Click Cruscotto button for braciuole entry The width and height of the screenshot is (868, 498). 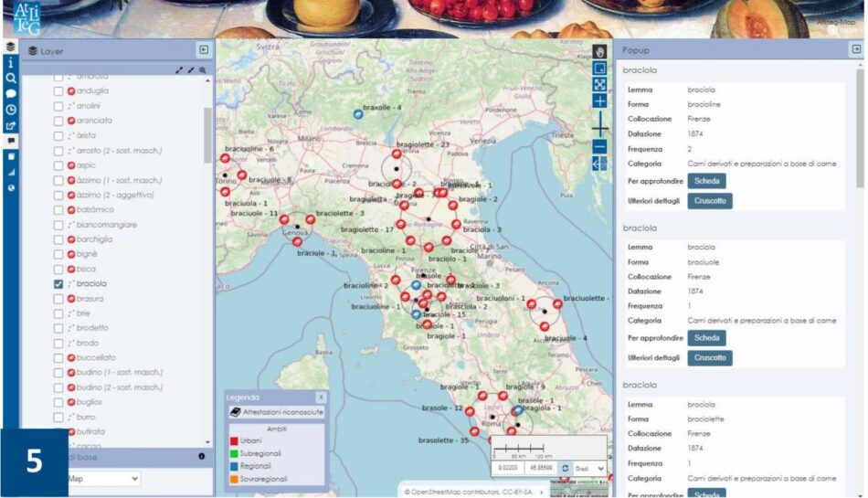pos(709,357)
